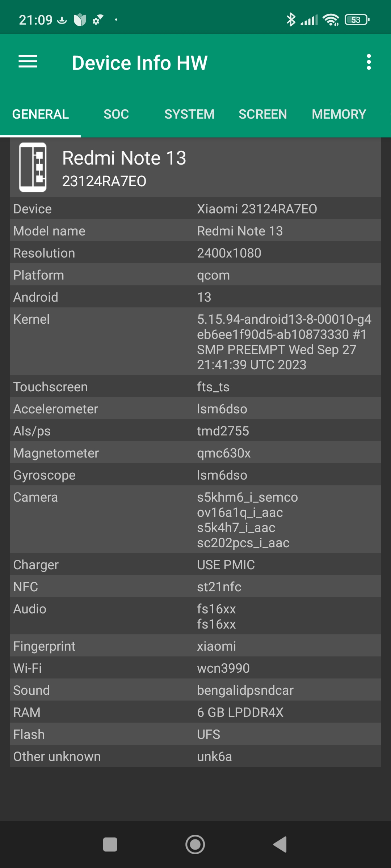Screen dimensions: 391x868
Task: Tap the Redmi Note 13 header title
Action: [124, 158]
